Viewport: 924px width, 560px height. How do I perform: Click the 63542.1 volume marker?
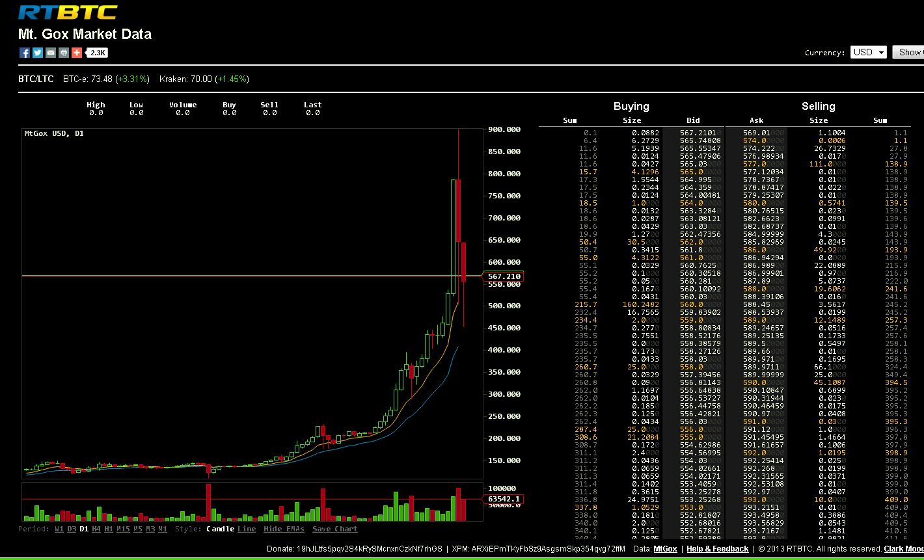point(504,500)
